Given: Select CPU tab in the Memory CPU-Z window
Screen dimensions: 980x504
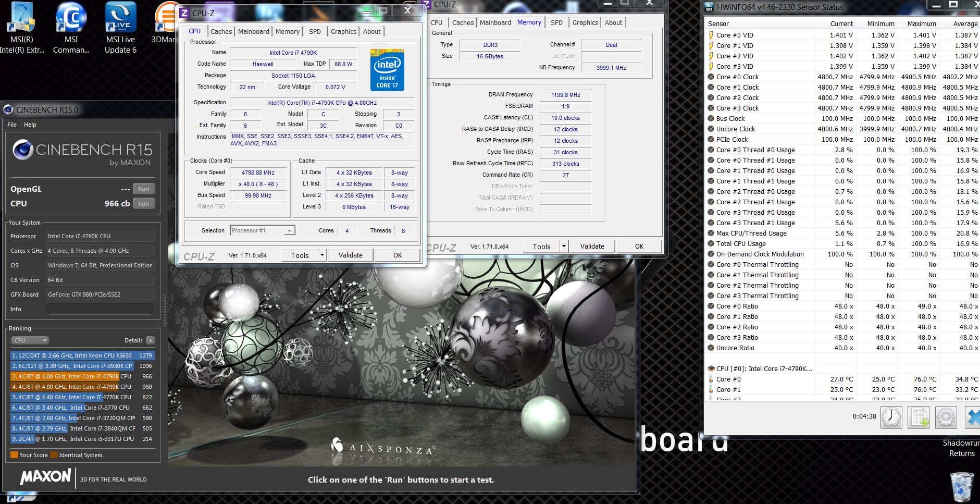Looking at the screenshot, I should coord(437,22).
